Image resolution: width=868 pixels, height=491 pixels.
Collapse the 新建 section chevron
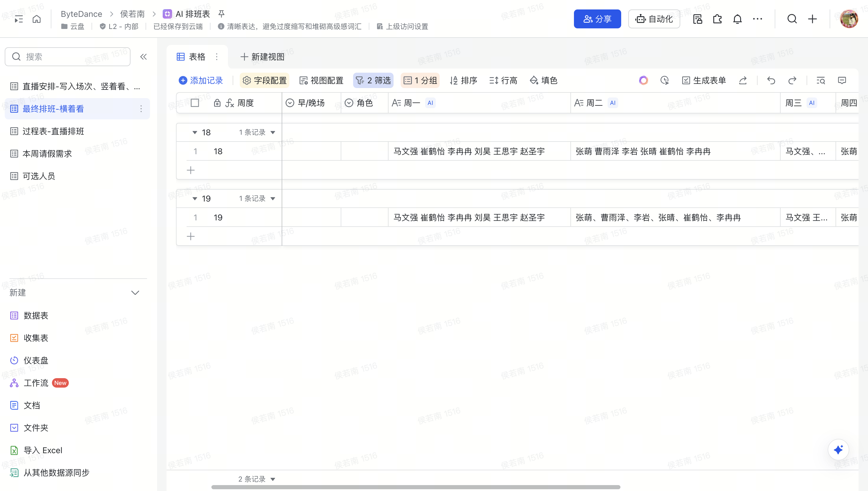pos(135,292)
